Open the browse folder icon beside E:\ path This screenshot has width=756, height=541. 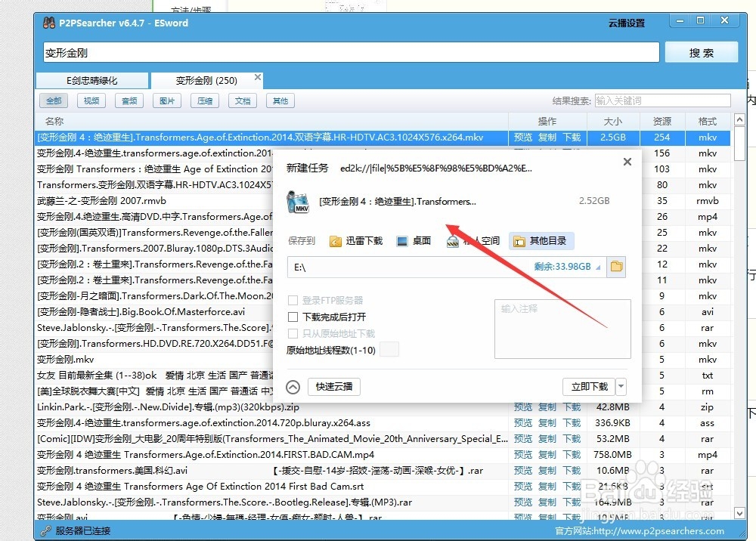point(616,267)
